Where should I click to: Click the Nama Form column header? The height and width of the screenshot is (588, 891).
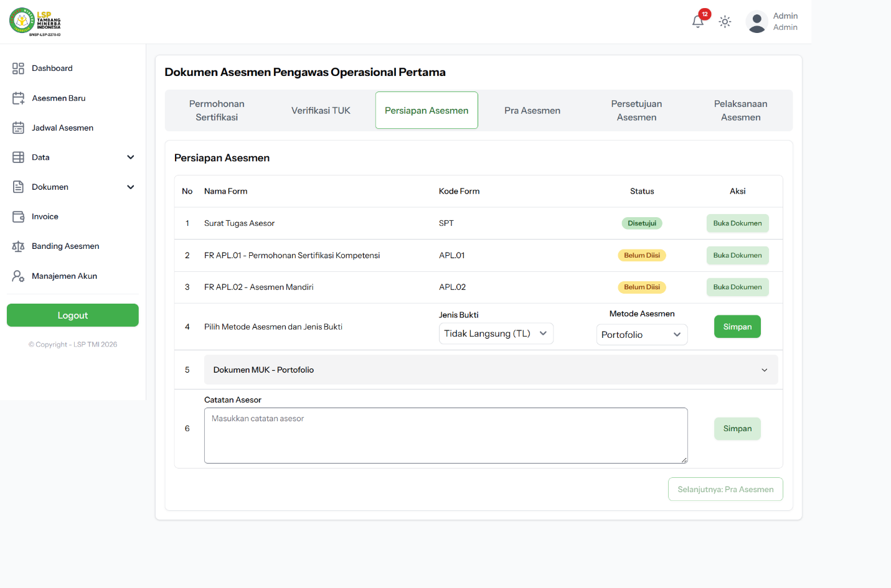226,191
